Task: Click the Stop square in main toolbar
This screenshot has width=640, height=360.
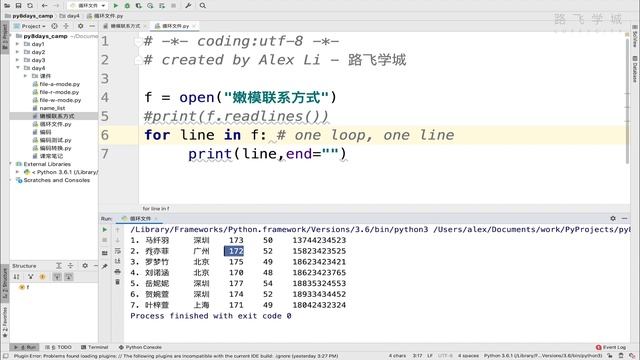Action: (x=173, y=6)
